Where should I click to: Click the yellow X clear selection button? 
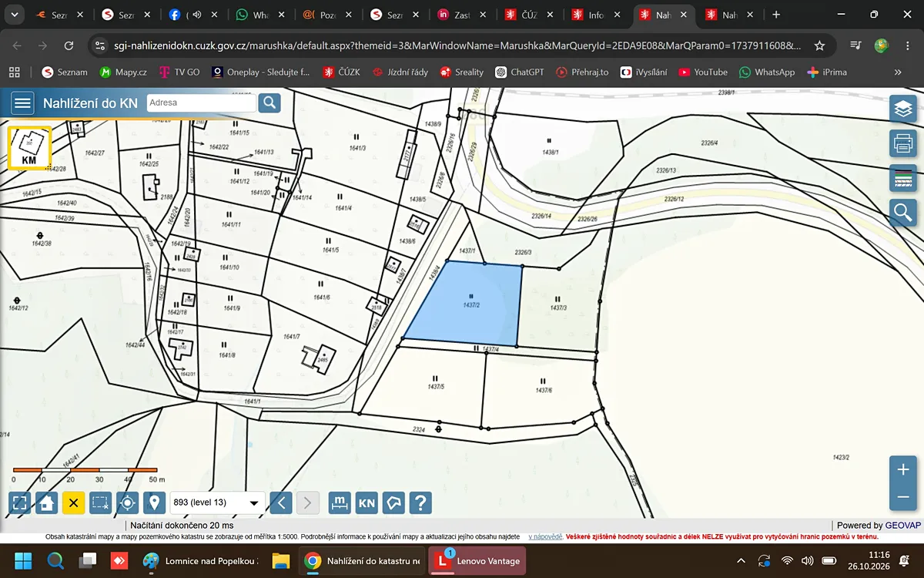pos(74,503)
